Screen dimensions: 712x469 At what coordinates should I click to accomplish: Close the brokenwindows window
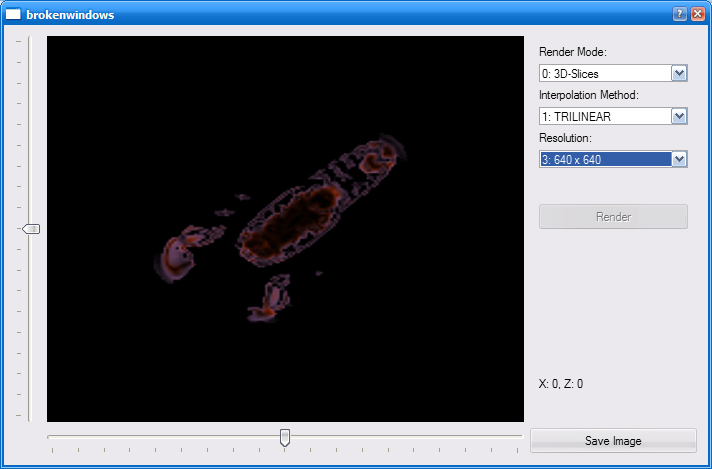point(697,15)
